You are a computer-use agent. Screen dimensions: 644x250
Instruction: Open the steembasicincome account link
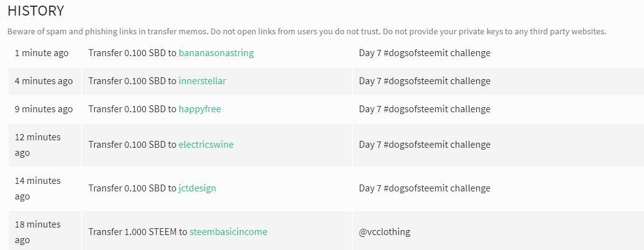(x=228, y=232)
